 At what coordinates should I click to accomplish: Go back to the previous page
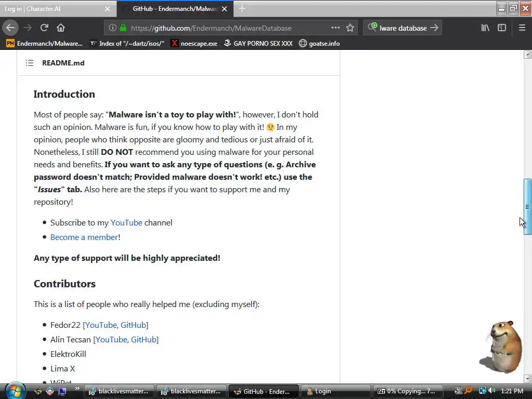(10, 28)
